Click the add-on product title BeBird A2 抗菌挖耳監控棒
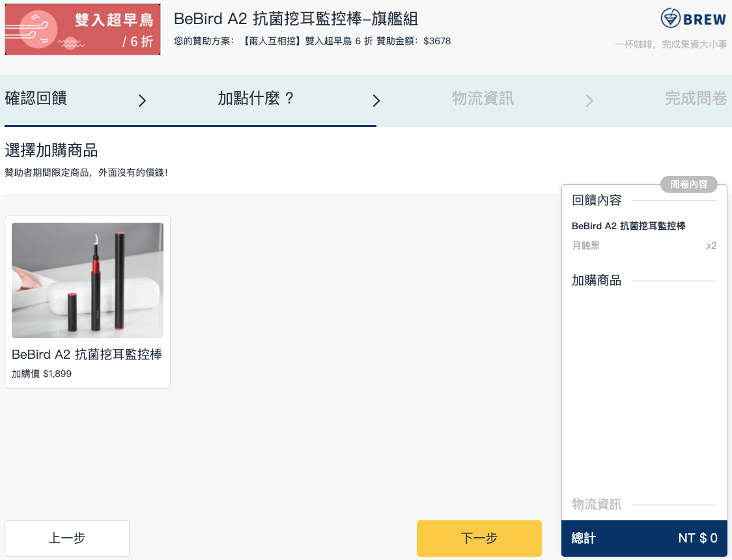The image size is (732, 560). (87, 355)
